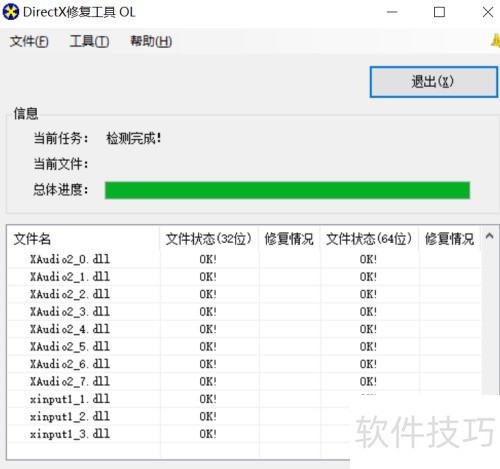The height and width of the screenshot is (469, 500).
Task: Click the 检测完成! status text
Action: [x=134, y=138]
